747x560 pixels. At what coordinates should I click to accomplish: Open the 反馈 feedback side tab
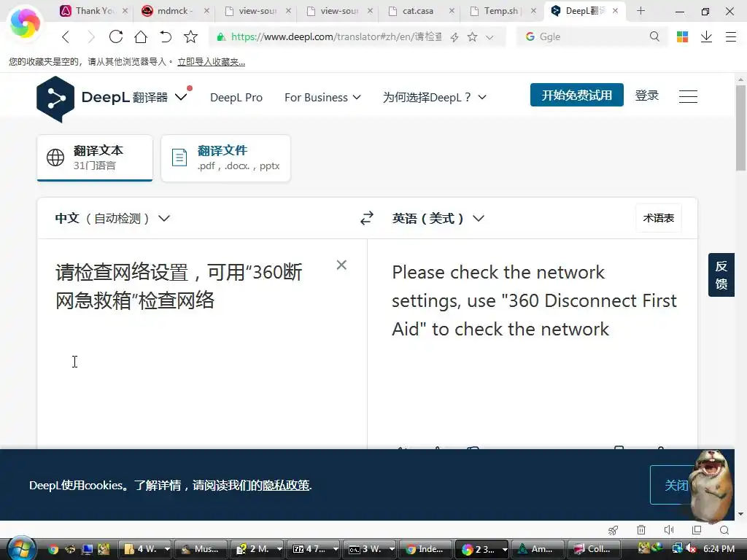coord(721,275)
